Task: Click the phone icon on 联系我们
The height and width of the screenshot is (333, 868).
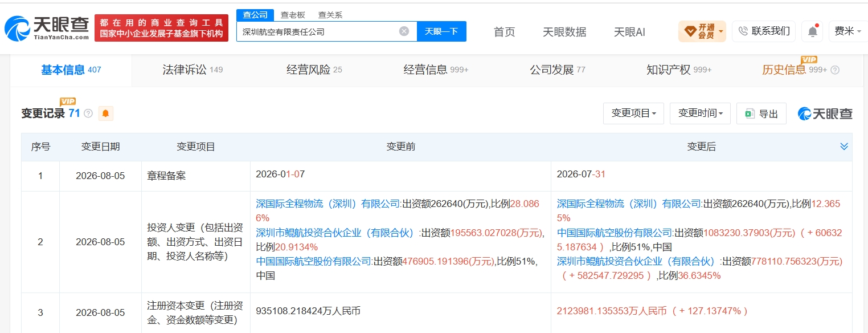Action: (x=743, y=31)
